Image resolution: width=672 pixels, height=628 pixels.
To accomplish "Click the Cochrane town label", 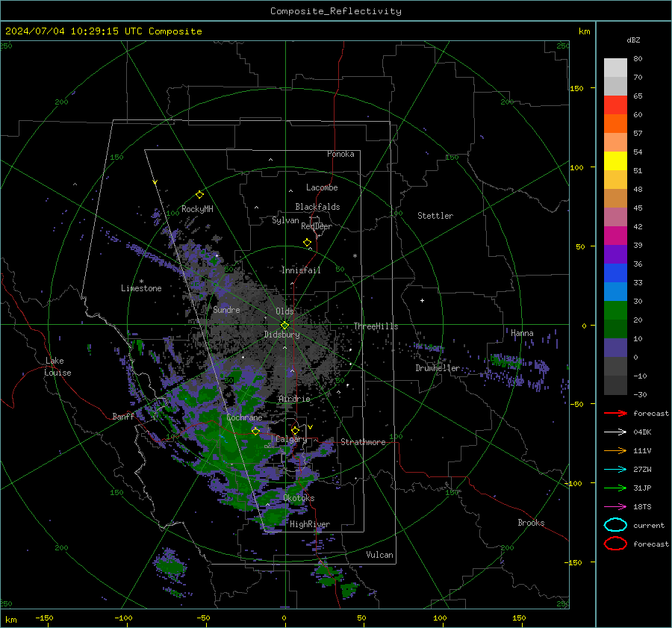I will click(244, 417).
